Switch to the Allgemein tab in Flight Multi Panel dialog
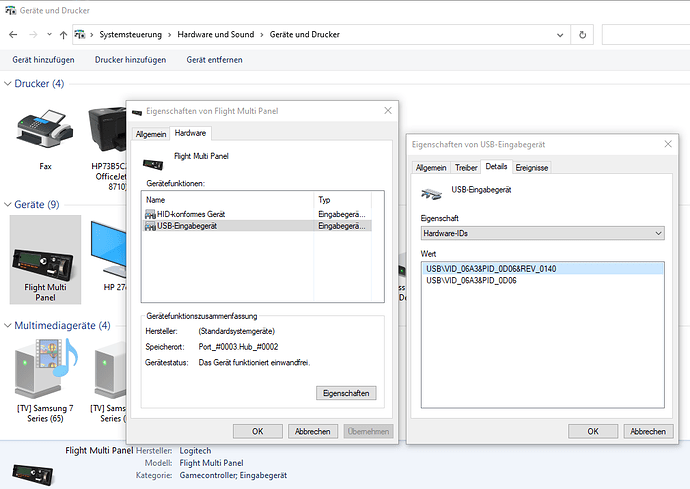Screen dimensions: 690x489 tap(150, 133)
